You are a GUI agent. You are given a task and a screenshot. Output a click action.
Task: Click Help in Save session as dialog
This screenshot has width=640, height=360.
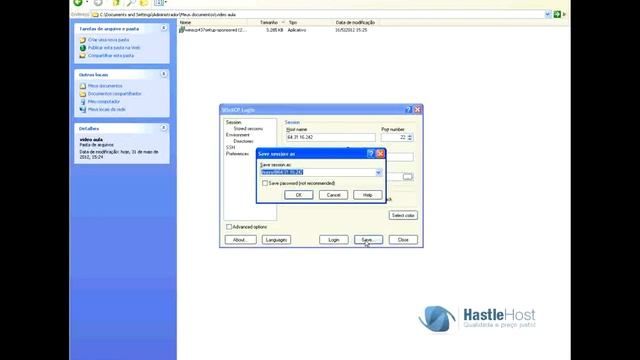[x=368, y=195]
